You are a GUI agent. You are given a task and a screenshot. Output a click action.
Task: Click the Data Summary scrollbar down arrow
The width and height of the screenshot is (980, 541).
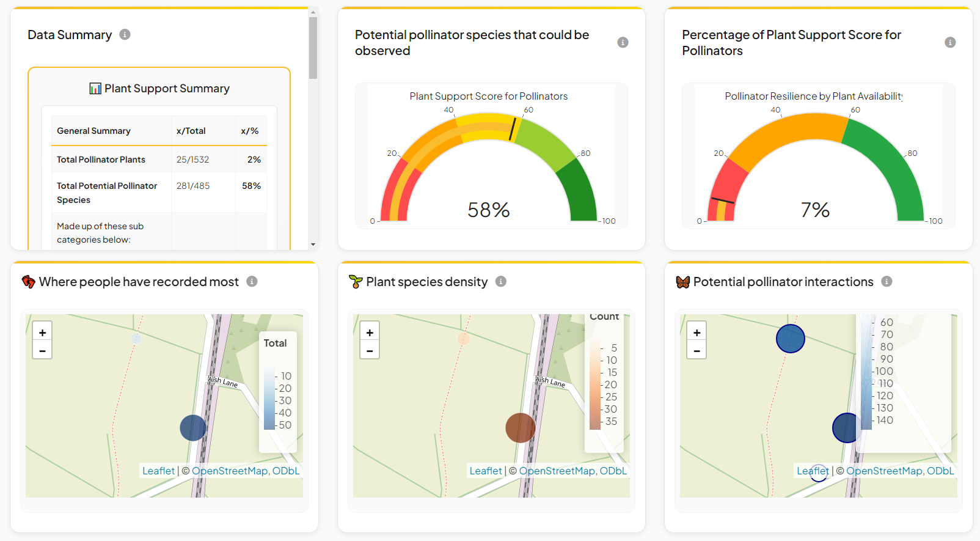[313, 244]
